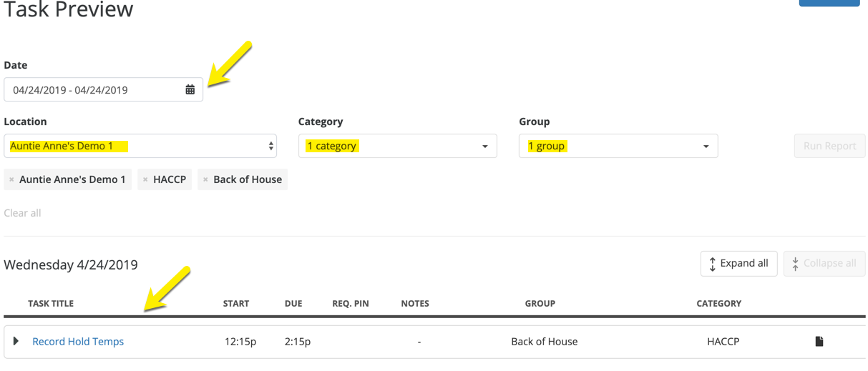Screen dimensions: 868x371
Task: Click the Clear all link
Action: pos(22,213)
